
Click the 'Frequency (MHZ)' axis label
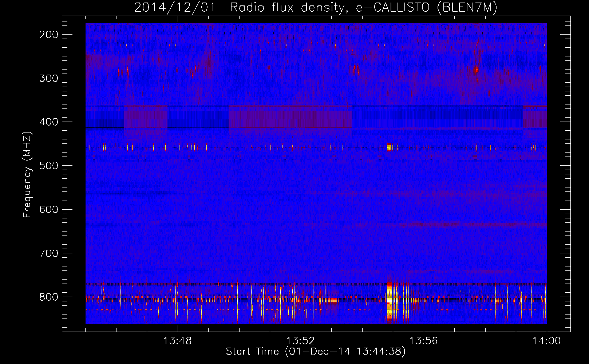(28, 175)
